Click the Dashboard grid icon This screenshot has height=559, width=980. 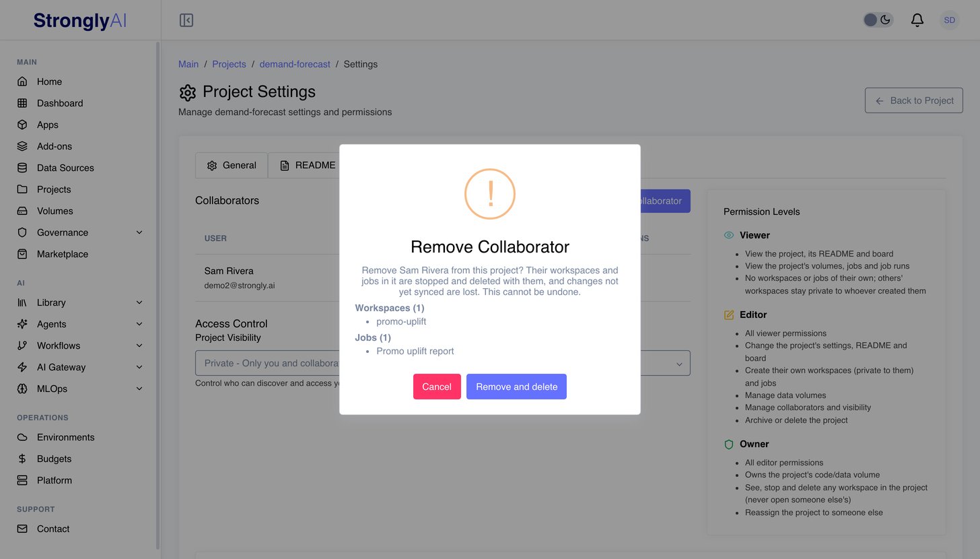(x=22, y=103)
